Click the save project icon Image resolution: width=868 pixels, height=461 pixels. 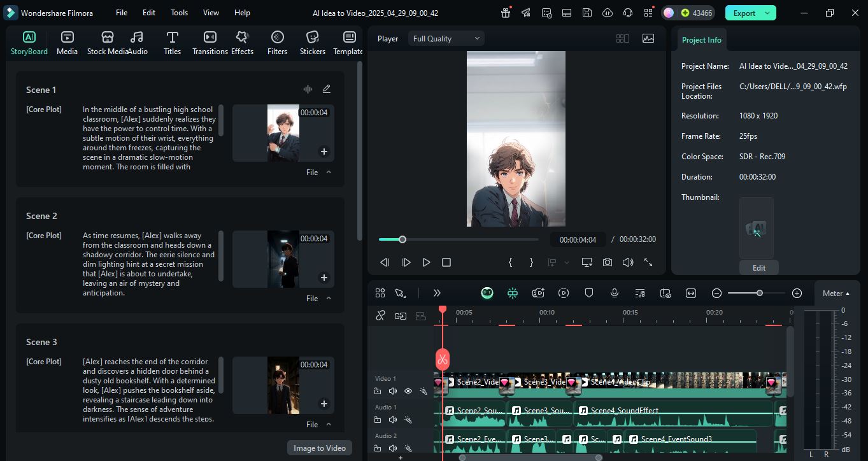[587, 13]
